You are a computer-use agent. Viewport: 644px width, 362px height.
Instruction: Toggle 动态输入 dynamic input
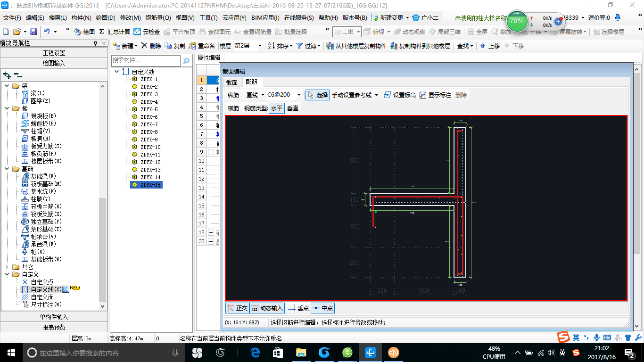pyautogui.click(x=267, y=308)
